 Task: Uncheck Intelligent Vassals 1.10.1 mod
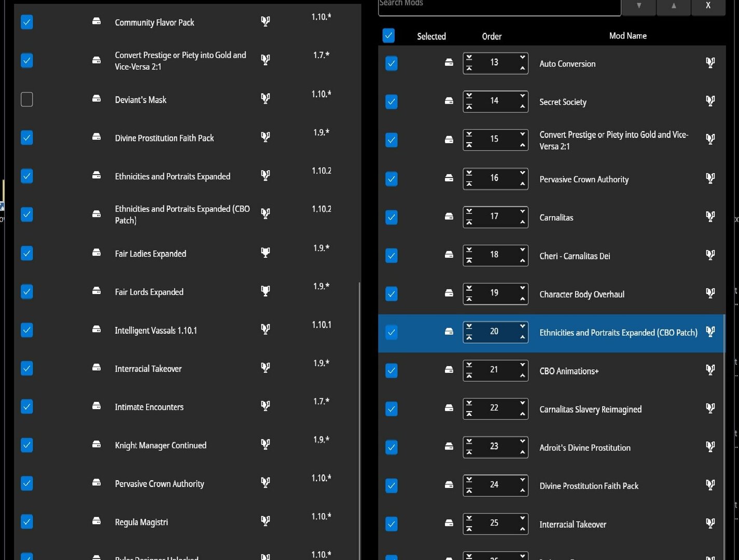point(27,330)
